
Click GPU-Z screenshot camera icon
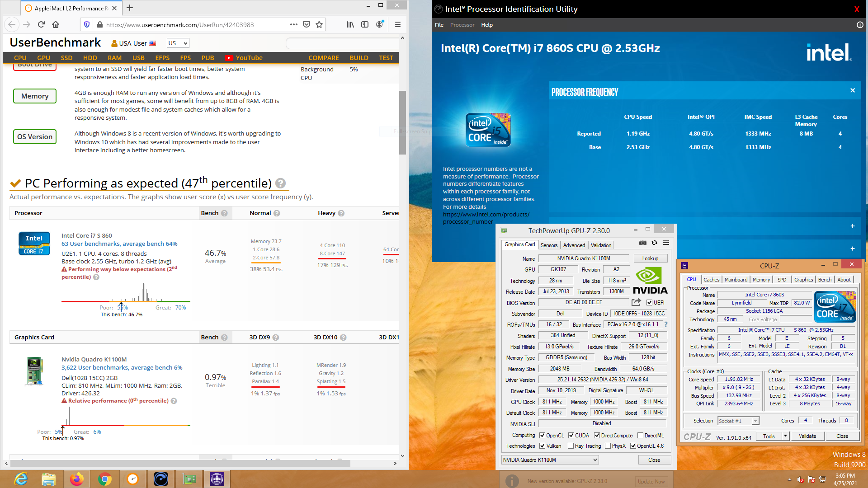(642, 243)
